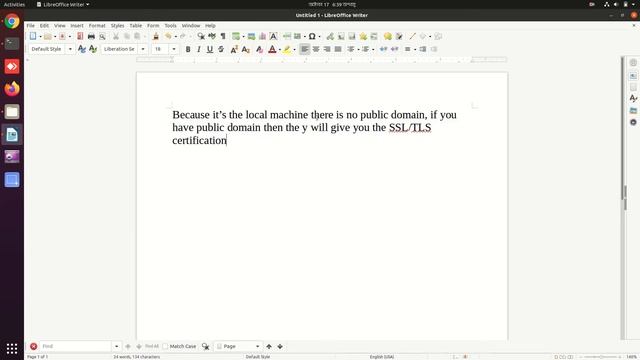
Task: Open Google Chrome from the dock
Action: pyautogui.click(x=12, y=21)
